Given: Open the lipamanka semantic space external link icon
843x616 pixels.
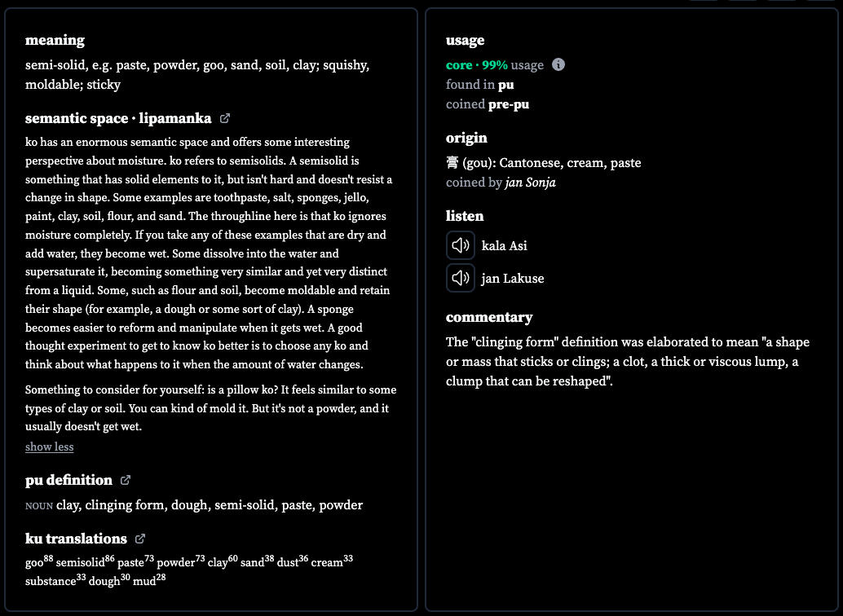Looking at the screenshot, I should pyautogui.click(x=225, y=118).
